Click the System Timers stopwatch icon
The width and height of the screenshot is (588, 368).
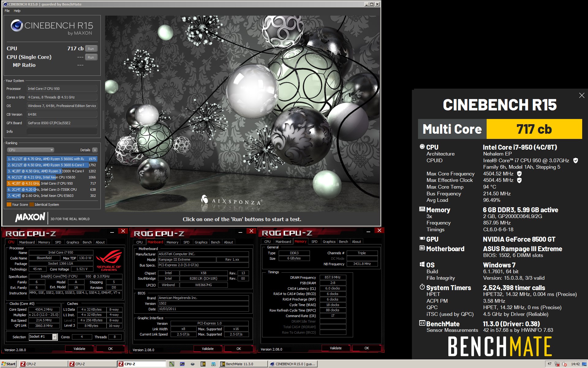point(422,287)
